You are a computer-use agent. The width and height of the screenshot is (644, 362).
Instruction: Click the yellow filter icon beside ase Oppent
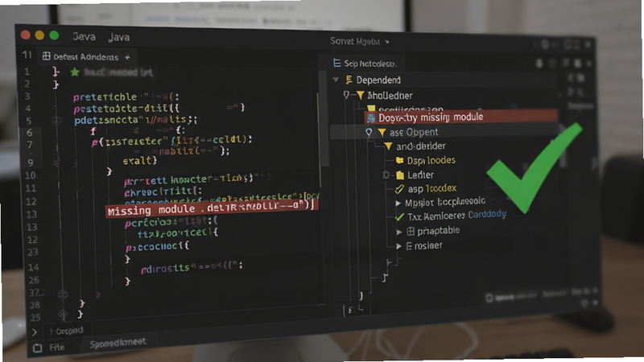(x=382, y=133)
